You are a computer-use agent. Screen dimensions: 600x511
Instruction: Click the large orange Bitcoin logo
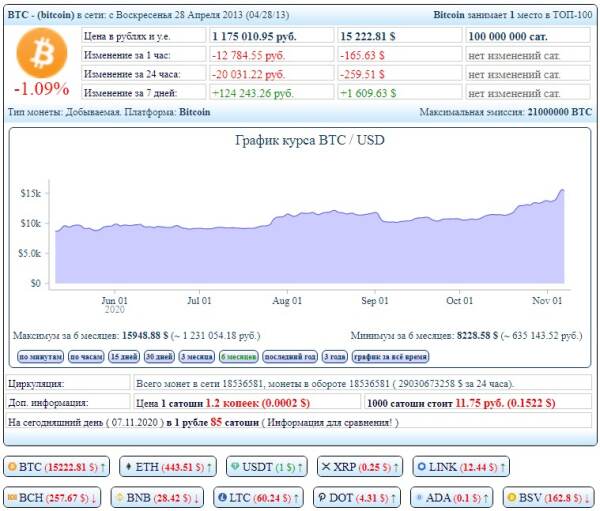tap(41, 54)
